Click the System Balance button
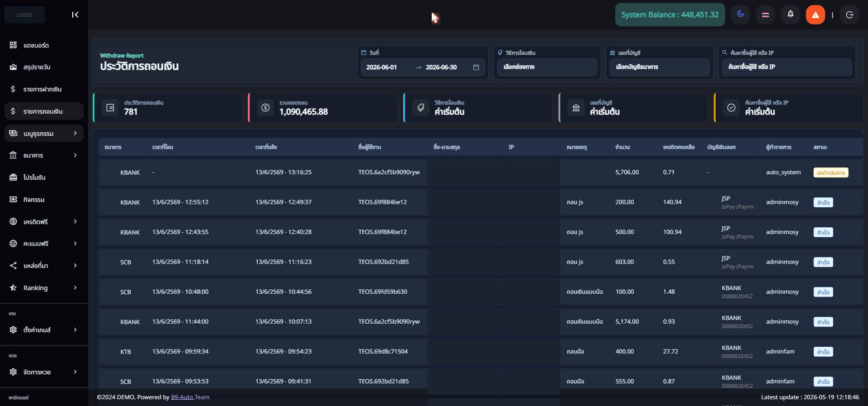The width and height of the screenshot is (868, 406). (670, 14)
